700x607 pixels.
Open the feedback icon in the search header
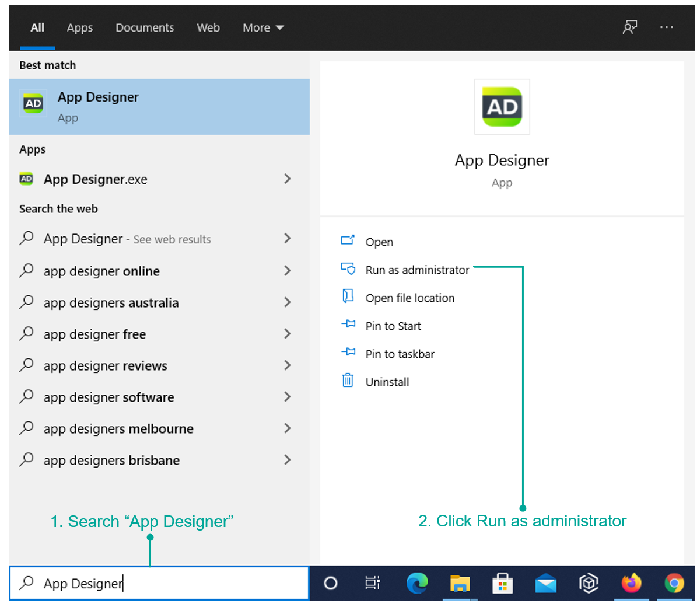tap(630, 27)
